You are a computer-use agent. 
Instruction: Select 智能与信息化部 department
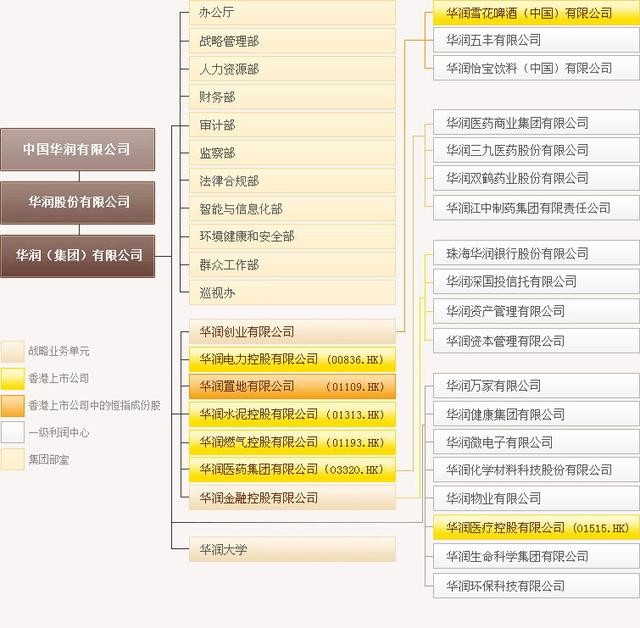point(292,209)
